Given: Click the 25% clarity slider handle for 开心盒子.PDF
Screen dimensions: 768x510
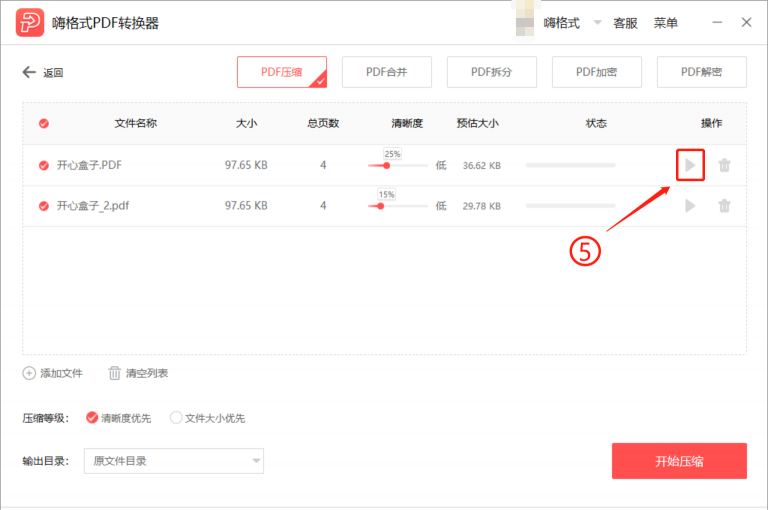Looking at the screenshot, I should coord(386,166).
